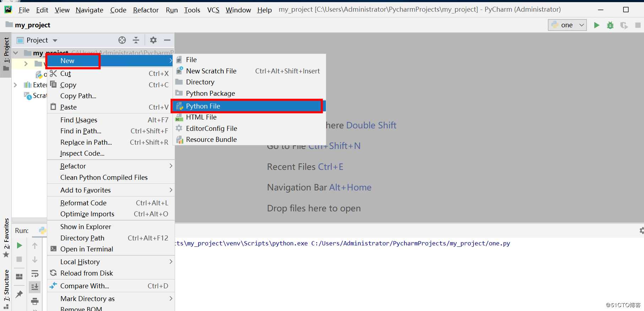Click the PyCharm logo icon
Image resolution: width=644 pixels, height=311 pixels.
coord(8,10)
